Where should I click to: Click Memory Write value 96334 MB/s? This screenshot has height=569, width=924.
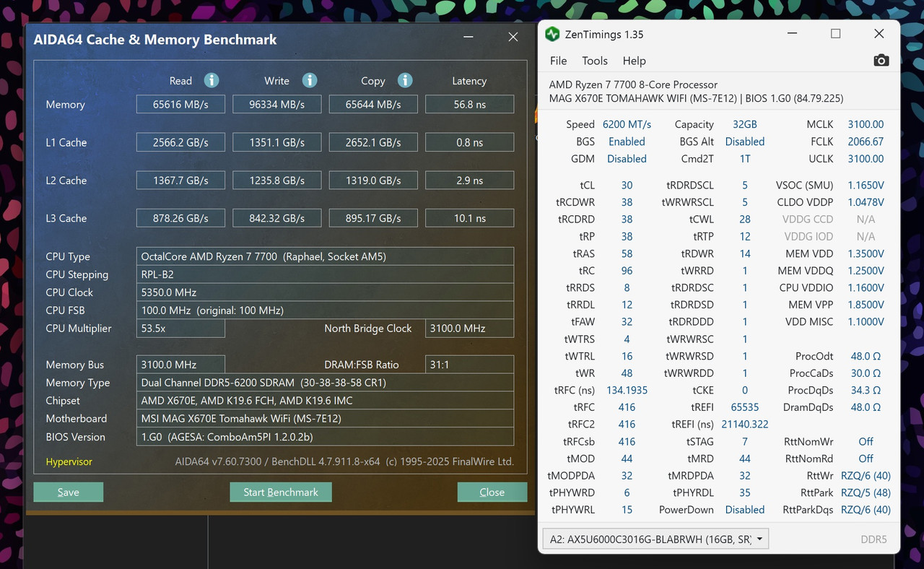pos(276,104)
